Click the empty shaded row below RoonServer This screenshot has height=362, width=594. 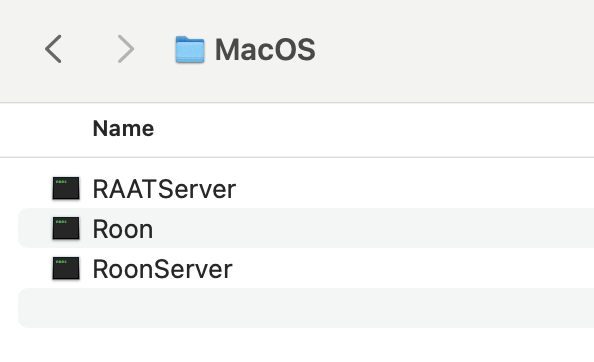click(306, 308)
